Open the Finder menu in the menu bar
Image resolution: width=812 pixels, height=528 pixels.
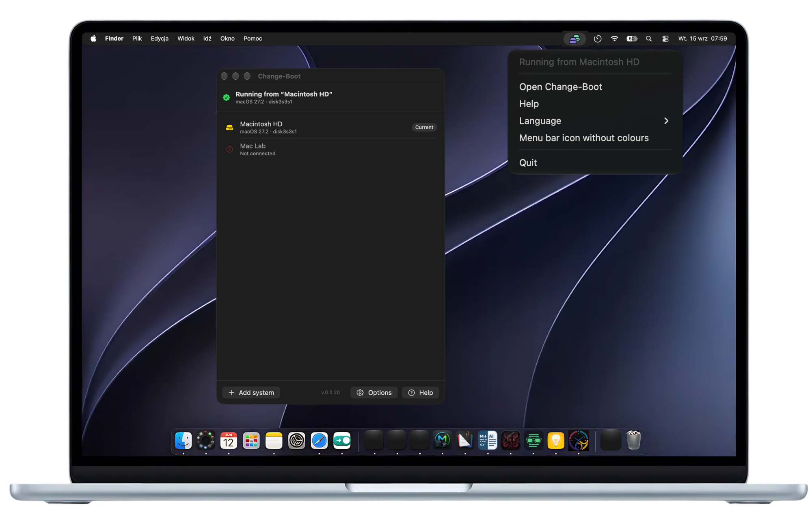coord(114,39)
